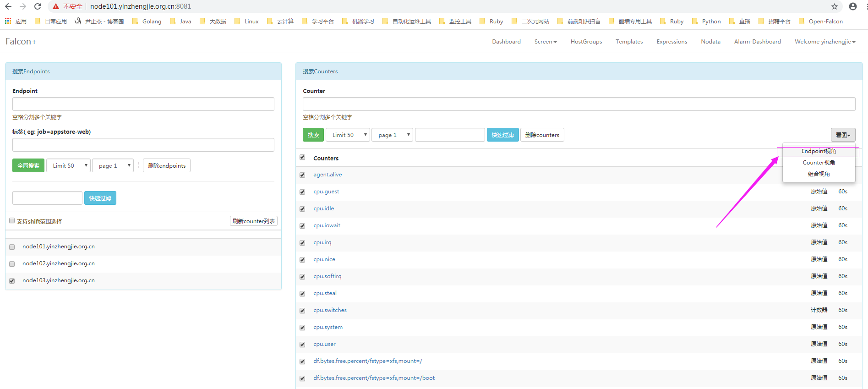Open the 学习平台 bookmark folder
The image size is (868, 389).
(318, 21)
